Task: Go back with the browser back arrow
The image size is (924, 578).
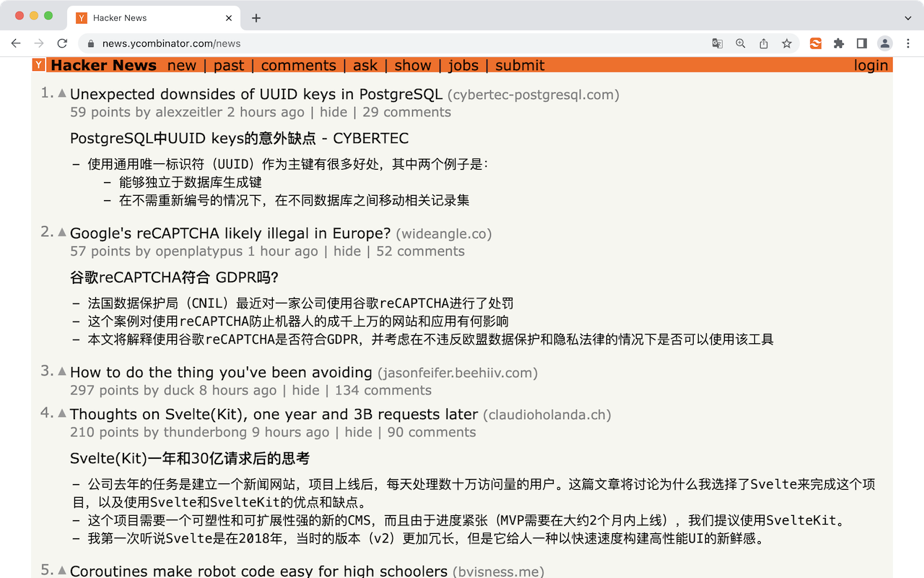Action: (x=16, y=43)
